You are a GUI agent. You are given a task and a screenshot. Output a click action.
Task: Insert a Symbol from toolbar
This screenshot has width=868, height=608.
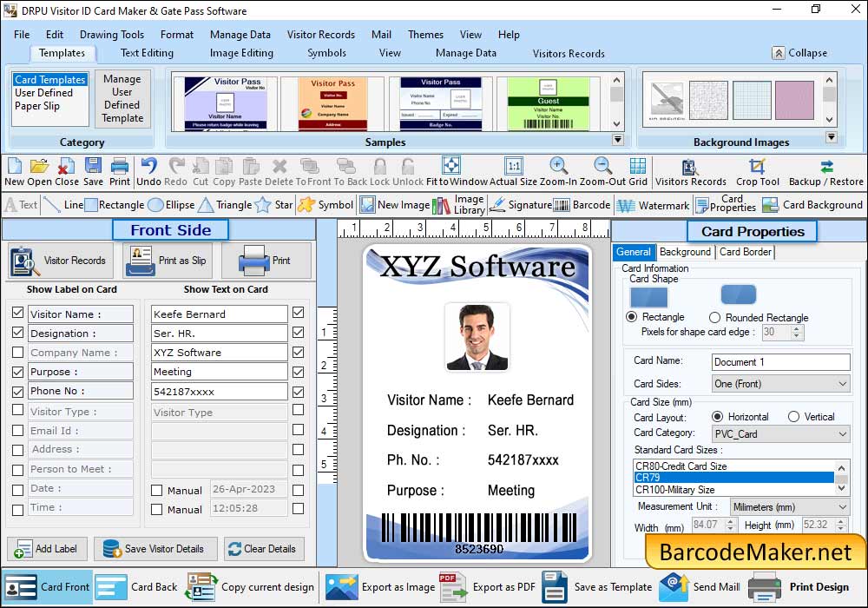(325, 205)
